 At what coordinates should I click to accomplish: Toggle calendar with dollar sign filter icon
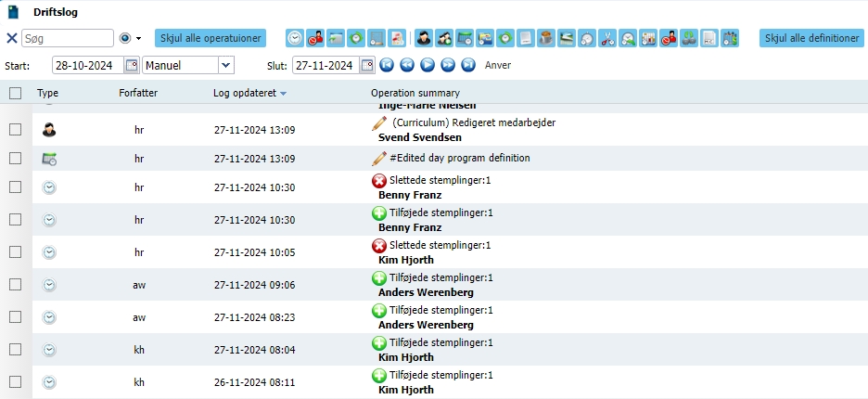[x=730, y=38]
